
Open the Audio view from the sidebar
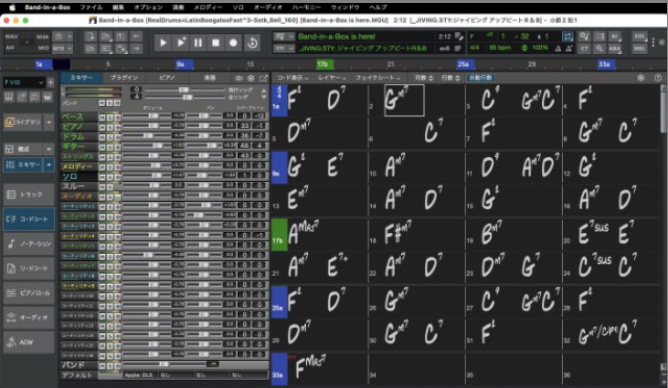click(x=29, y=318)
